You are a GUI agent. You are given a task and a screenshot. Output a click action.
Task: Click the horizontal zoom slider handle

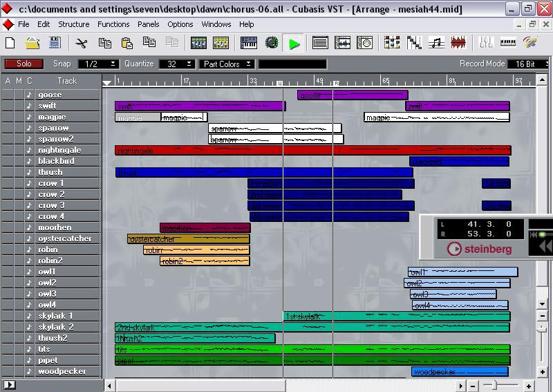click(496, 385)
